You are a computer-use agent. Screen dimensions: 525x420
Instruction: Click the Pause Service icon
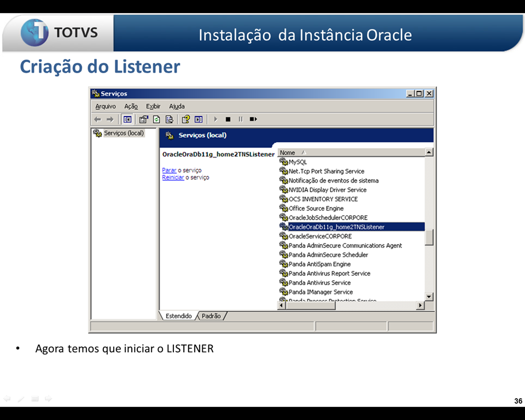pos(241,119)
